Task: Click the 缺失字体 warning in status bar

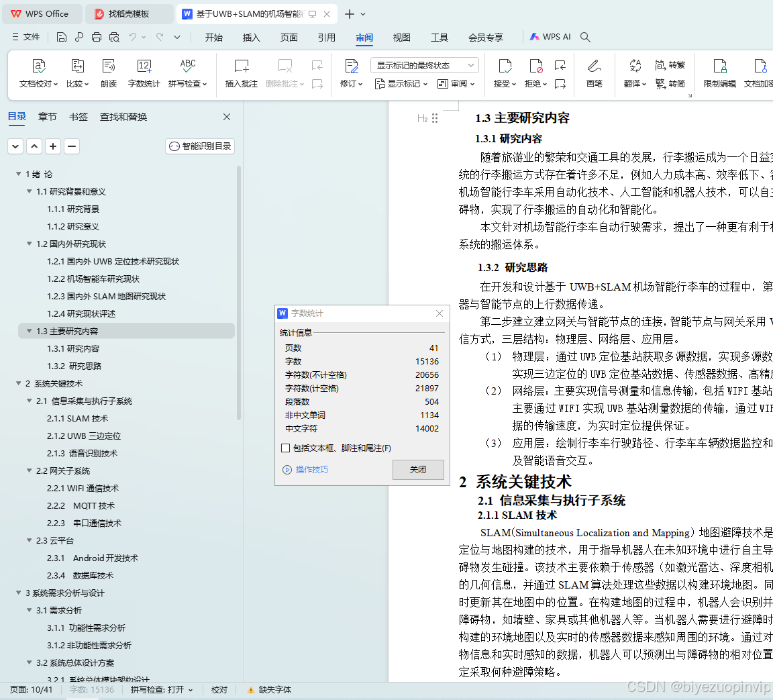Action: pos(269,690)
